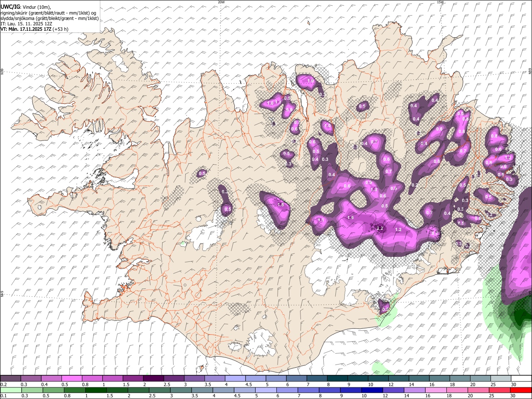The width and height of the screenshot is (532, 399).
Task: Click the "25" label in the top legend row
Action: 493,384
